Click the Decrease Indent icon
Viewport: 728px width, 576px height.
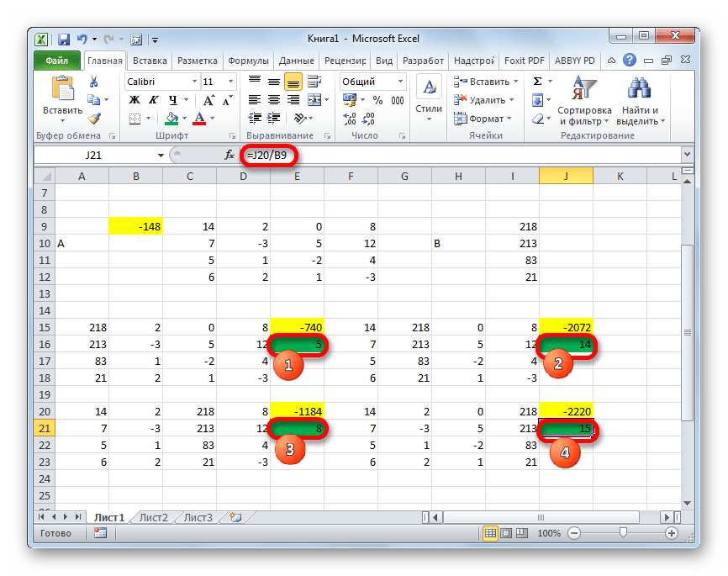(x=255, y=119)
